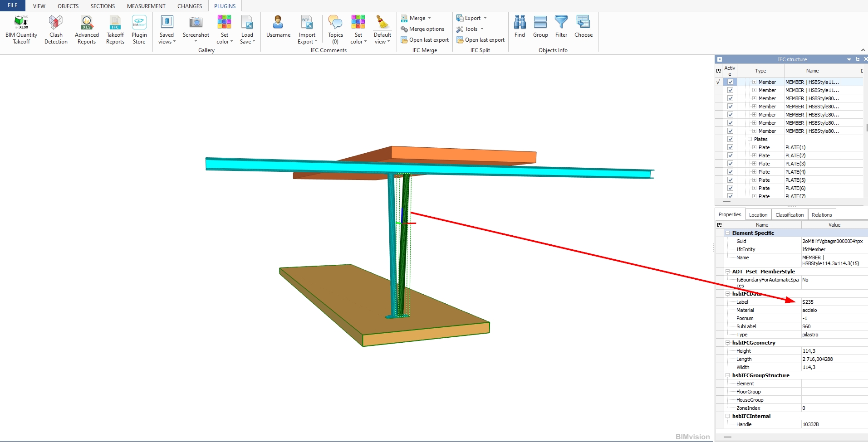The image size is (868, 442).
Task: Open the Relations properties tab
Action: coord(822,215)
